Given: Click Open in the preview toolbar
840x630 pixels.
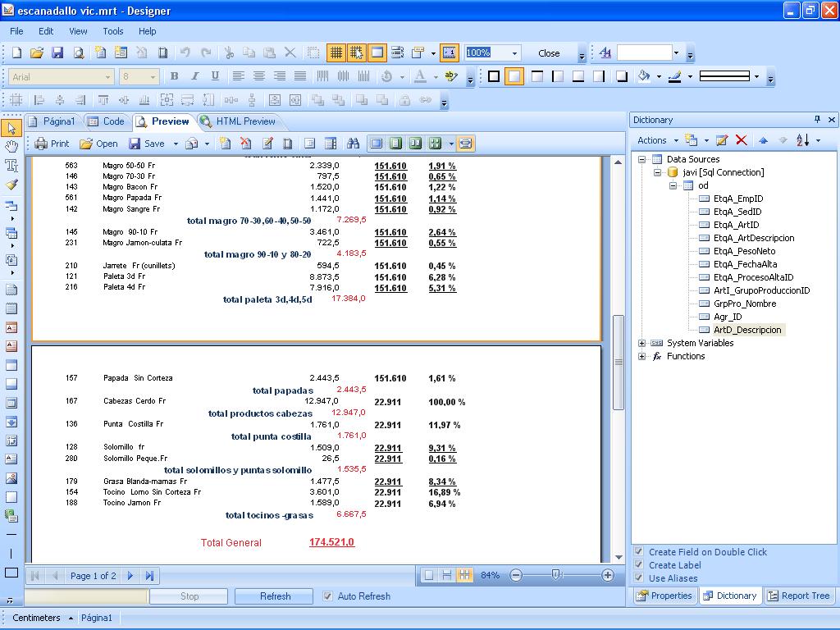Looking at the screenshot, I should pyautogui.click(x=98, y=144).
